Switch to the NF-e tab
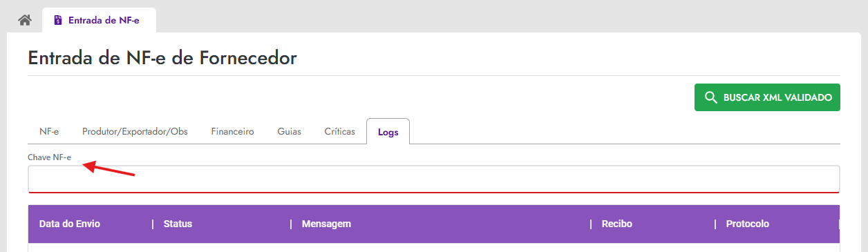Viewport: 868px width, 252px height. 49,131
